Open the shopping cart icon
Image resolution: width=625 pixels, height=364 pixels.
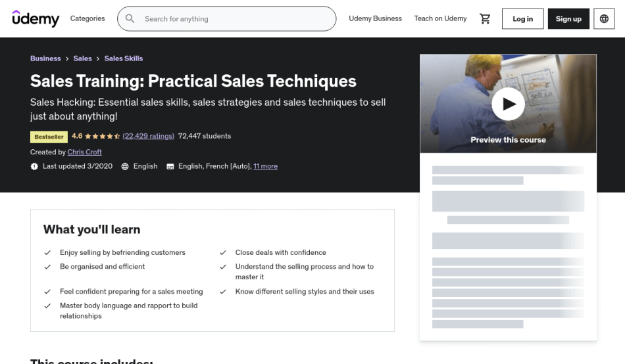[x=485, y=18]
